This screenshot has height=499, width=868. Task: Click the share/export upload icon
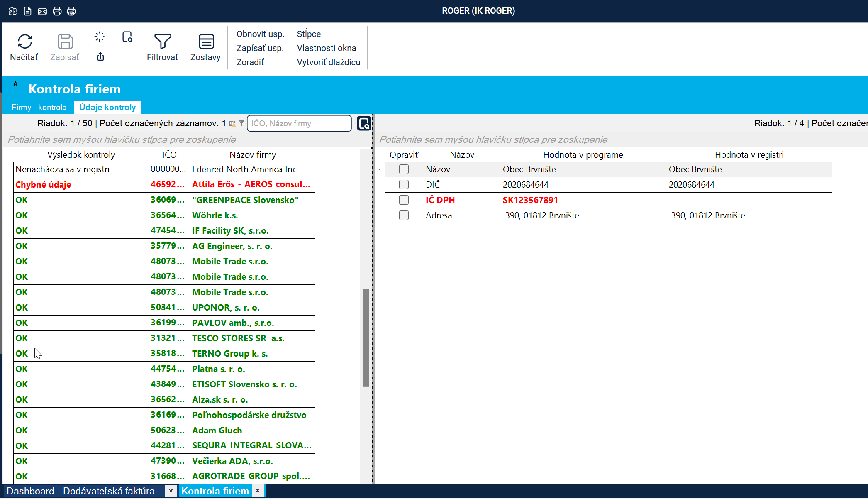tap(100, 57)
